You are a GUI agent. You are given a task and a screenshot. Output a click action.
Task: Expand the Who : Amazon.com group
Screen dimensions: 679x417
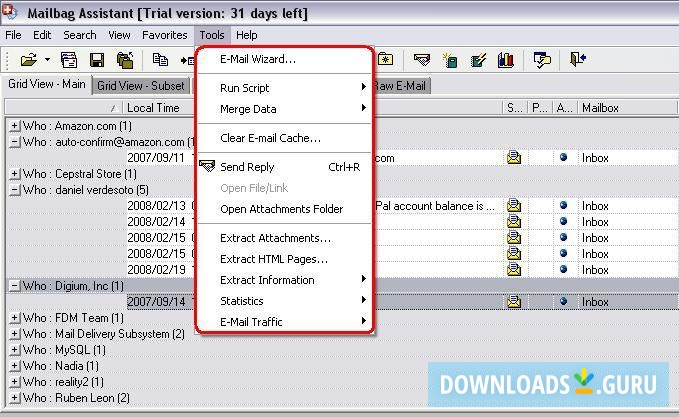point(14,126)
